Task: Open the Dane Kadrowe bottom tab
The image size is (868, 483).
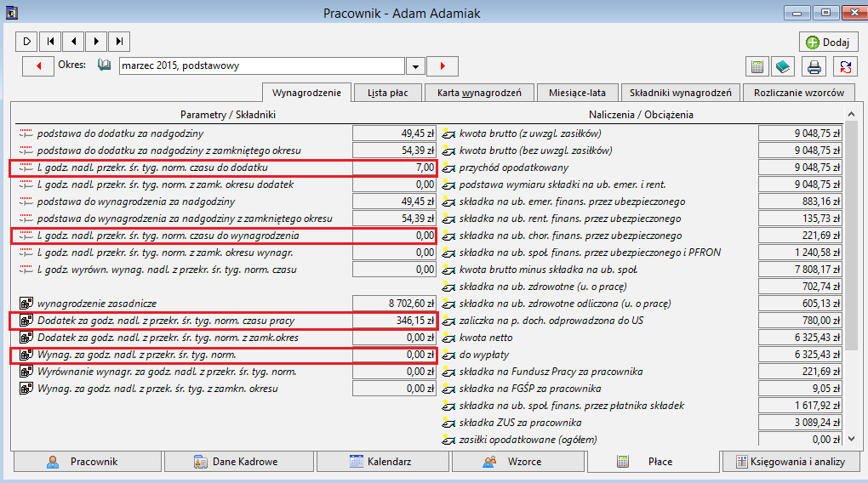Action: tap(239, 462)
